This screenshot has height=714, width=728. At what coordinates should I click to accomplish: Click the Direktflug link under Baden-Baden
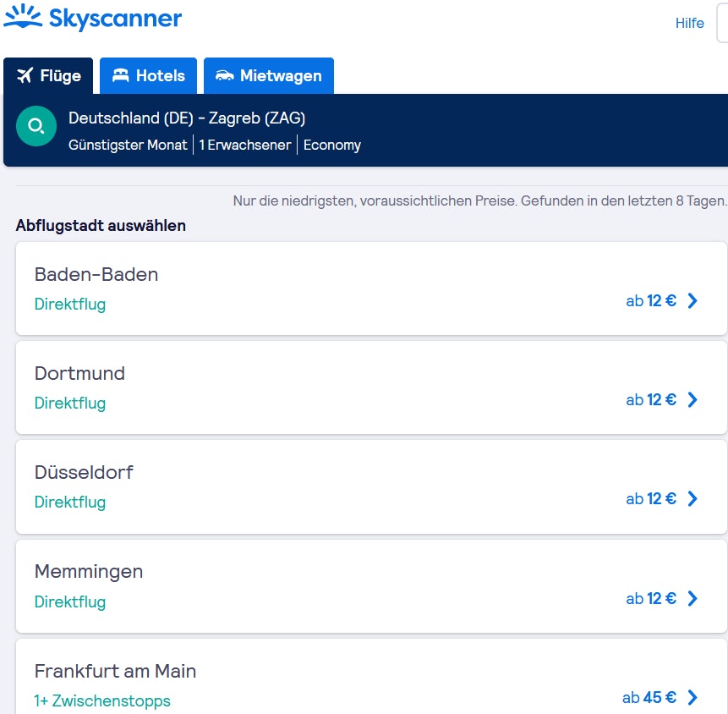70,303
